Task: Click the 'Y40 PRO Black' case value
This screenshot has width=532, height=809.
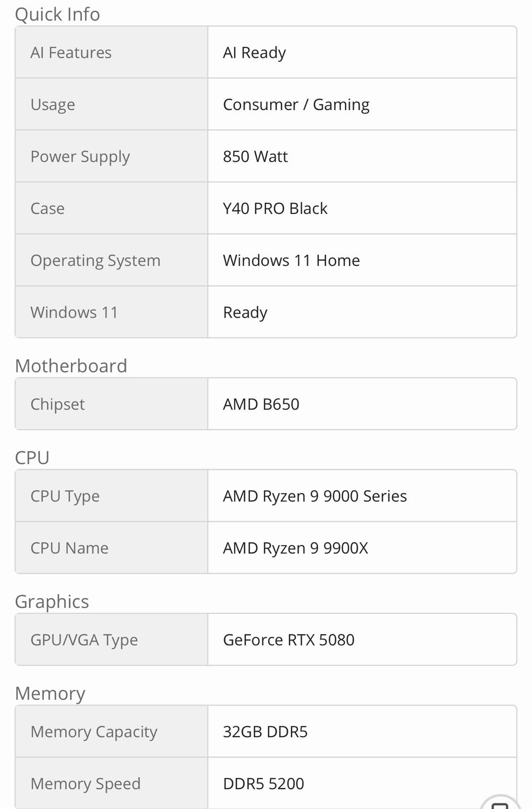Action: click(x=275, y=208)
